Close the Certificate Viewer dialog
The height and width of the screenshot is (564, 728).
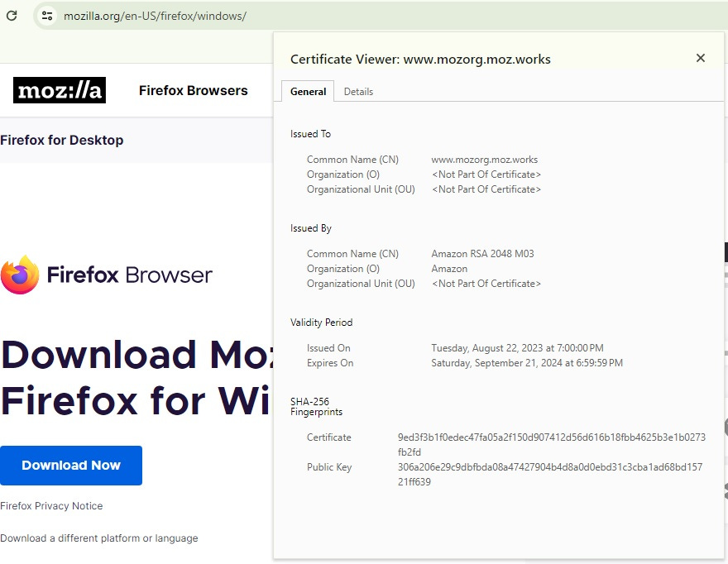pyautogui.click(x=701, y=58)
